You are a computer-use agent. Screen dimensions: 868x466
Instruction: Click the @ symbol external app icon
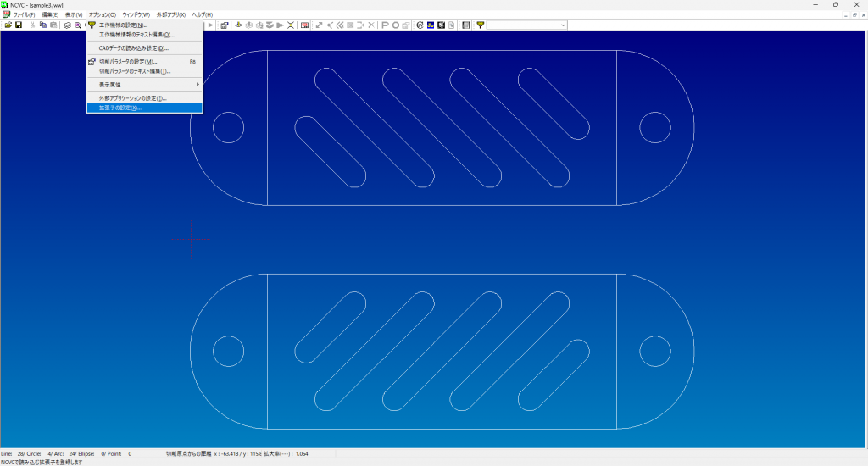420,25
